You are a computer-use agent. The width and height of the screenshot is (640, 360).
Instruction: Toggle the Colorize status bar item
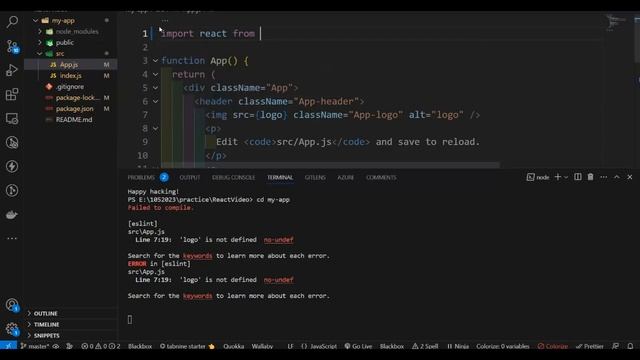[x=553, y=346]
